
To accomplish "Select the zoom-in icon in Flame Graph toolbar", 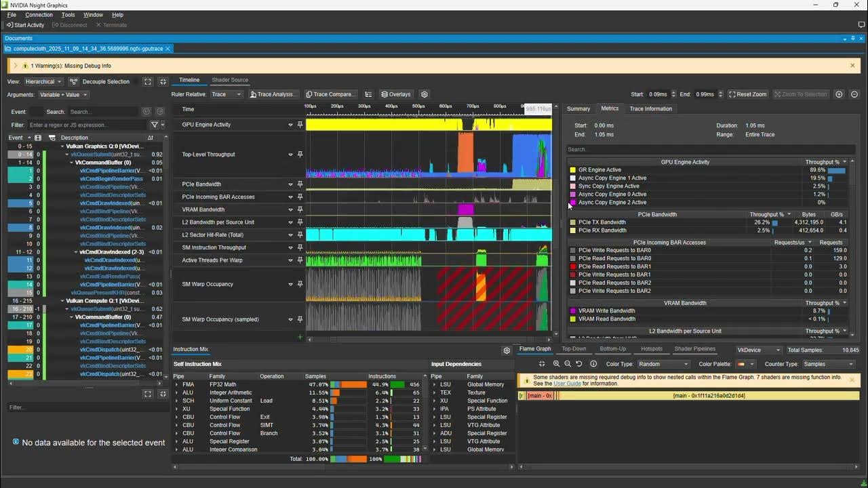I will click(555, 364).
